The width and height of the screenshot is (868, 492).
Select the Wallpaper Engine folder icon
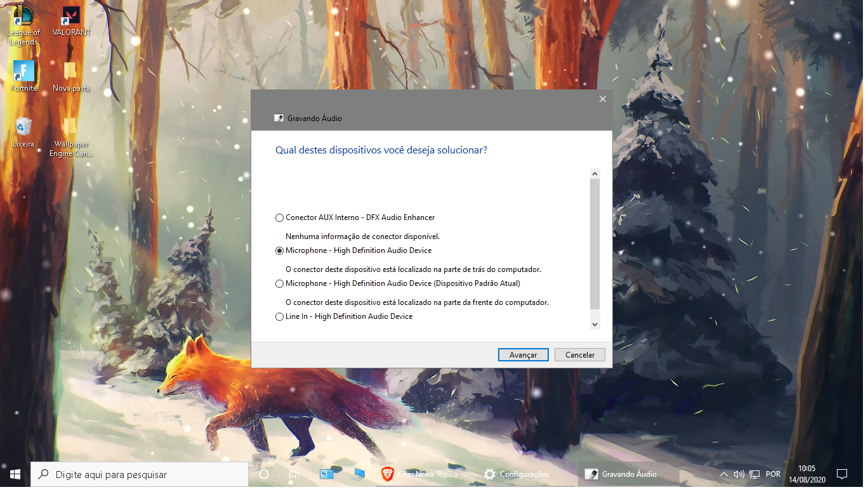coord(71,136)
